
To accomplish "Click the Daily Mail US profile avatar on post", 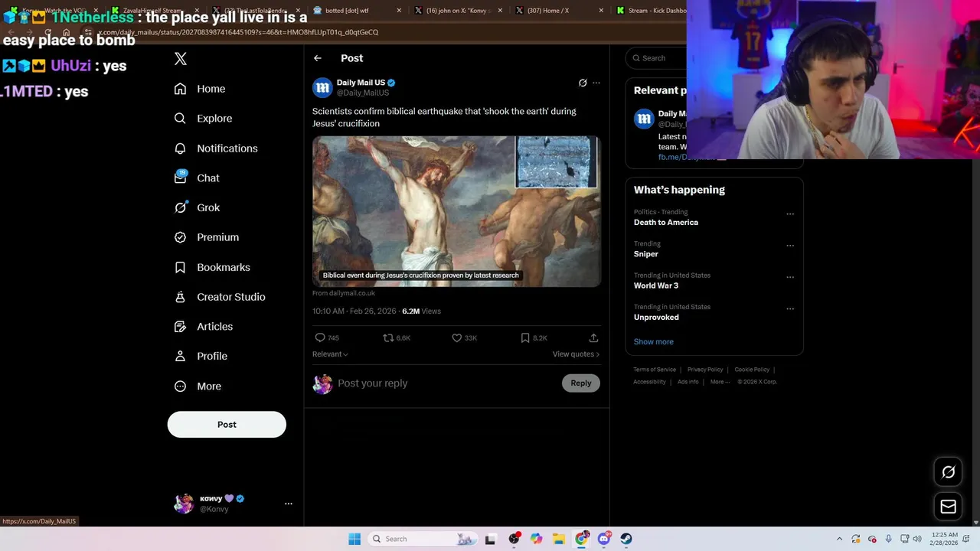I will [x=322, y=87].
